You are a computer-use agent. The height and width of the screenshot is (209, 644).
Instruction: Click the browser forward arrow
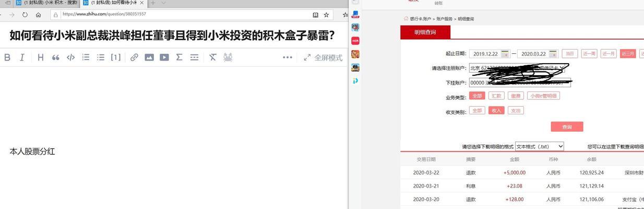pos(11,15)
